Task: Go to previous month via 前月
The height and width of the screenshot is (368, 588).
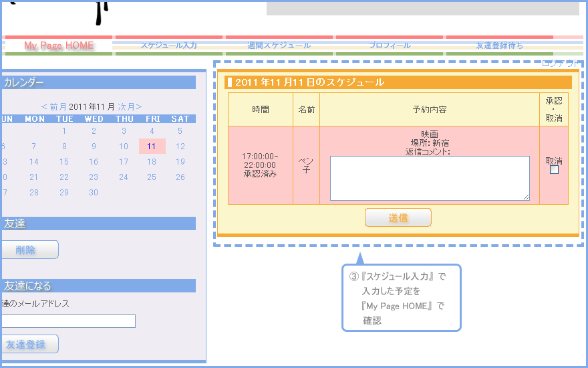Action: pos(54,106)
